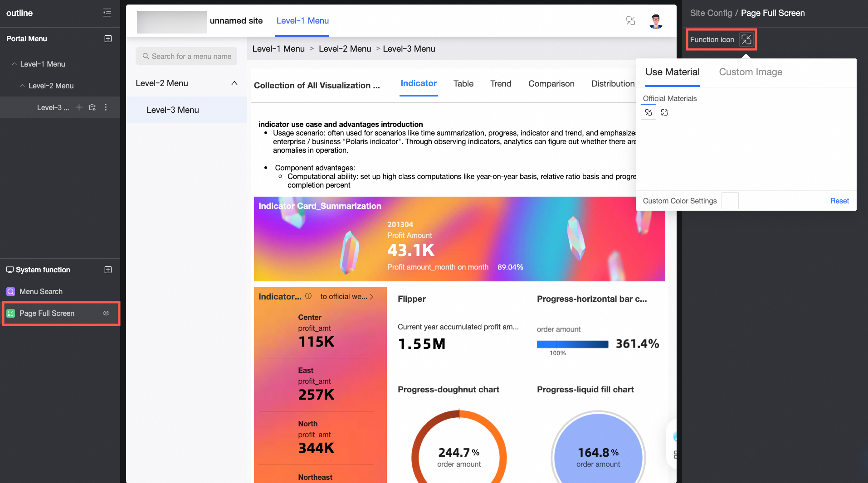
Task: Collapse the outline panel icon
Action: point(107,13)
